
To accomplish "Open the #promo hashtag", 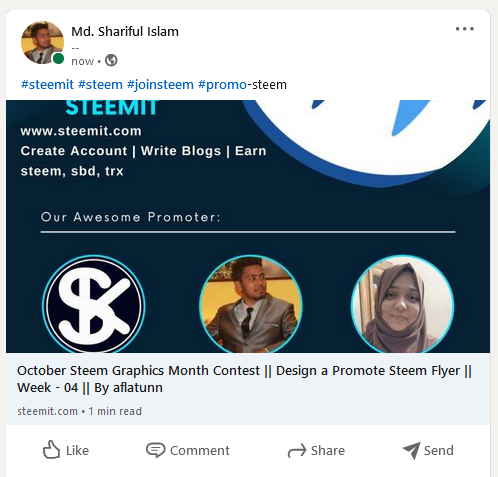I will click(x=222, y=85).
